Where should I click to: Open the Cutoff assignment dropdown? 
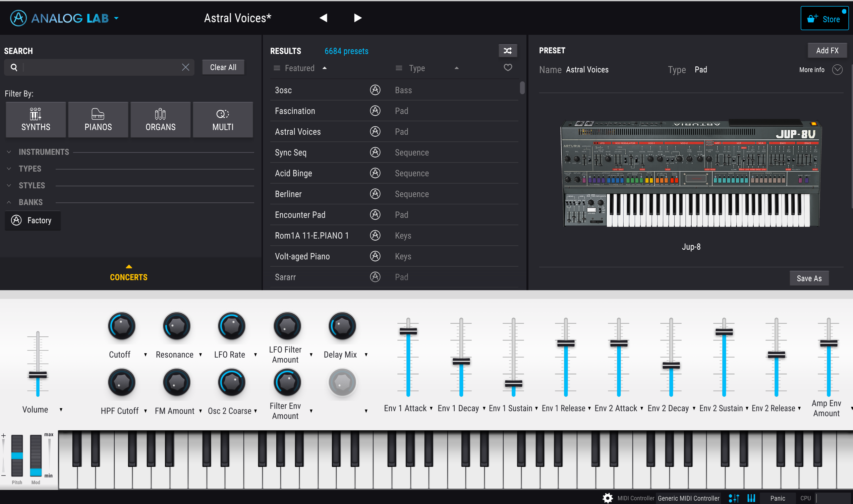146,355
